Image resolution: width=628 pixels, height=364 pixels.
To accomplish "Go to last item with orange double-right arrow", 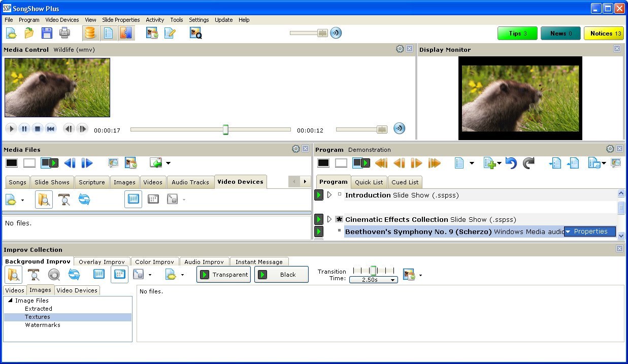I will pos(434,163).
